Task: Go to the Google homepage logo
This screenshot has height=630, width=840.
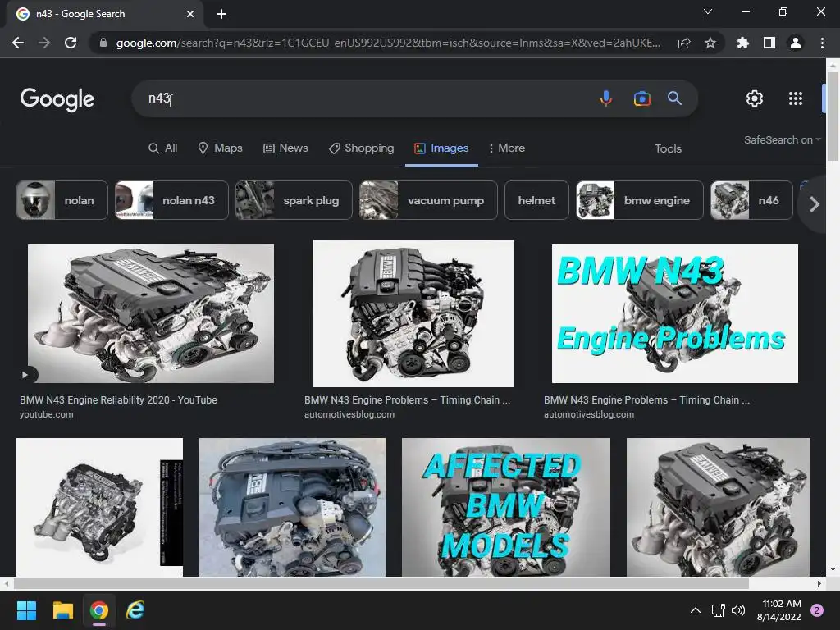Action: (x=57, y=99)
